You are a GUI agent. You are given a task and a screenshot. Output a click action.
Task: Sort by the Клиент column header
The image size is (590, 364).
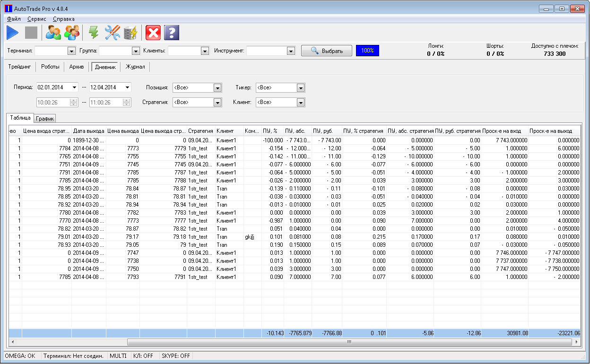tap(229, 130)
